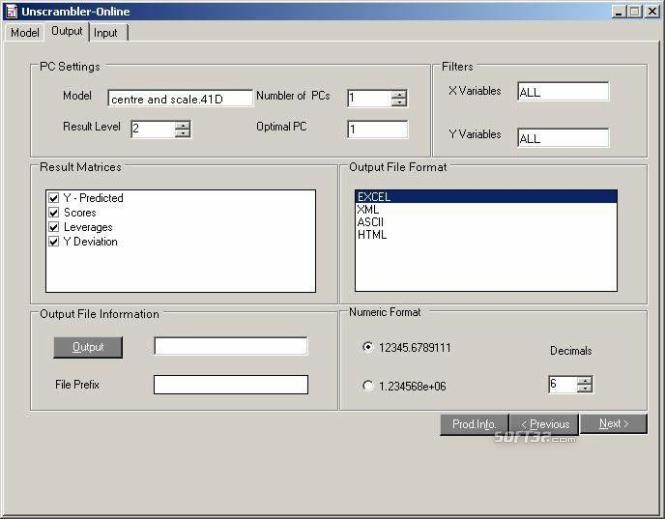Image resolution: width=665 pixels, height=519 pixels.
Task: Switch to the Model tab
Action: (x=25, y=33)
